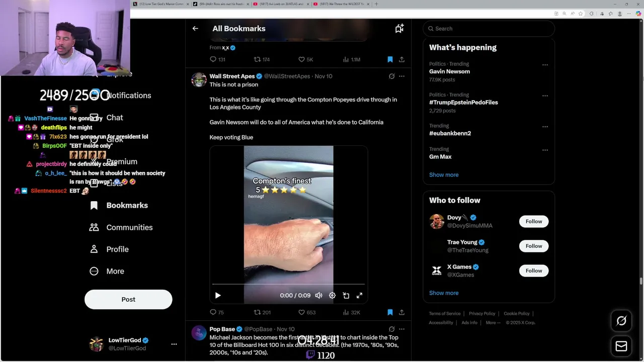
Task: Show more under What's happening
Action: pos(444,175)
